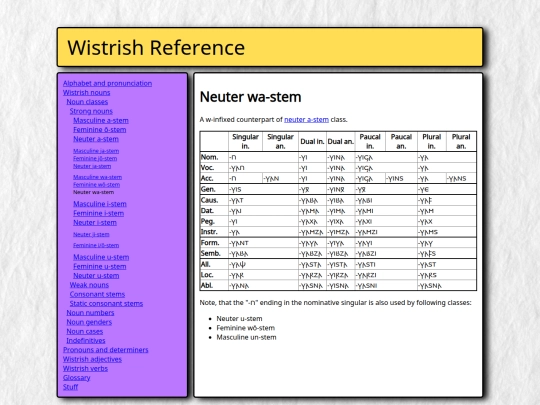This screenshot has height=405, width=540.
Task: Click the Singular in. column header
Action: (x=245, y=141)
